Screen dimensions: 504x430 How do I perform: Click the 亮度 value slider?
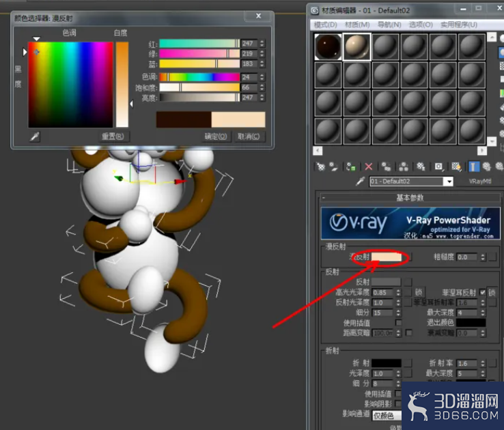coord(199,98)
